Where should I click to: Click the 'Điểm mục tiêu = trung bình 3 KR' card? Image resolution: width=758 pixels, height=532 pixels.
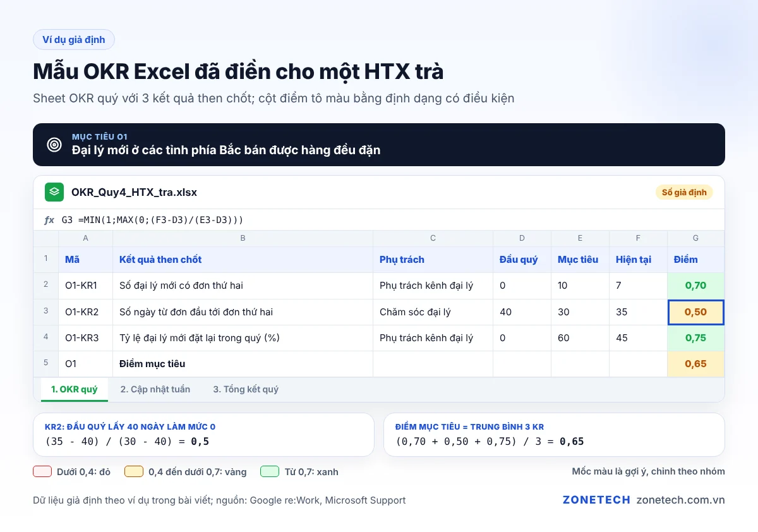pyautogui.click(x=554, y=435)
